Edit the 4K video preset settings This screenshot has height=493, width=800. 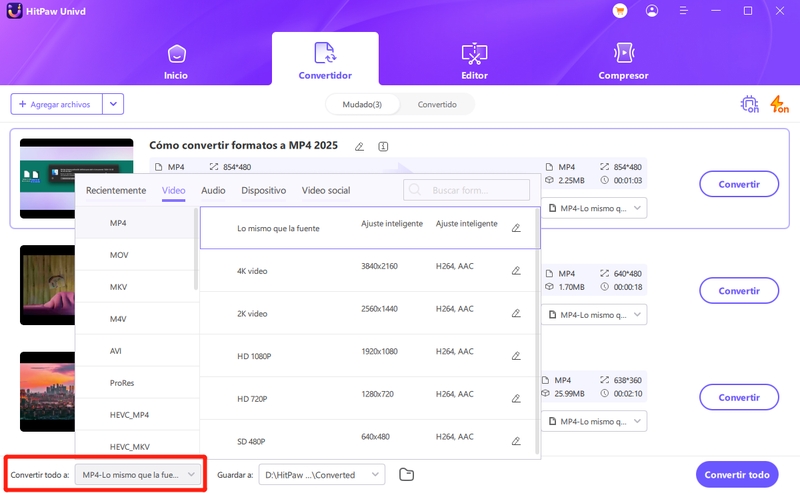point(516,270)
